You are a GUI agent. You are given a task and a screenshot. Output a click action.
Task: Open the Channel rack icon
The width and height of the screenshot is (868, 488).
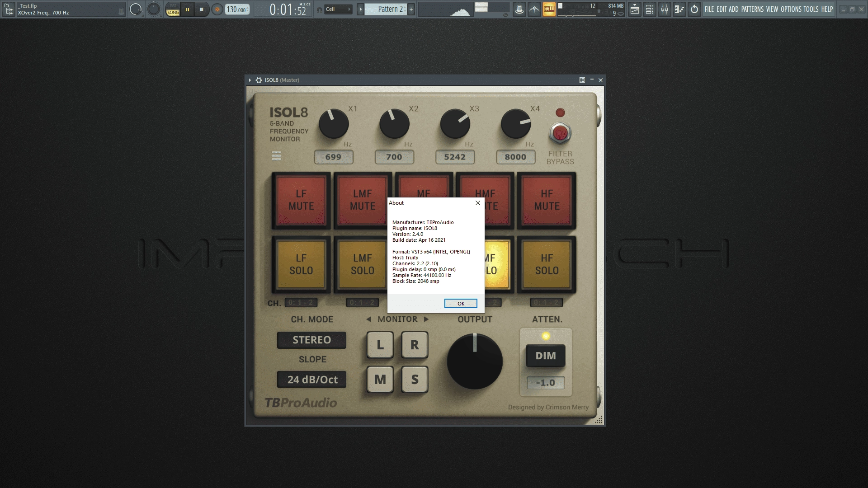tap(650, 9)
